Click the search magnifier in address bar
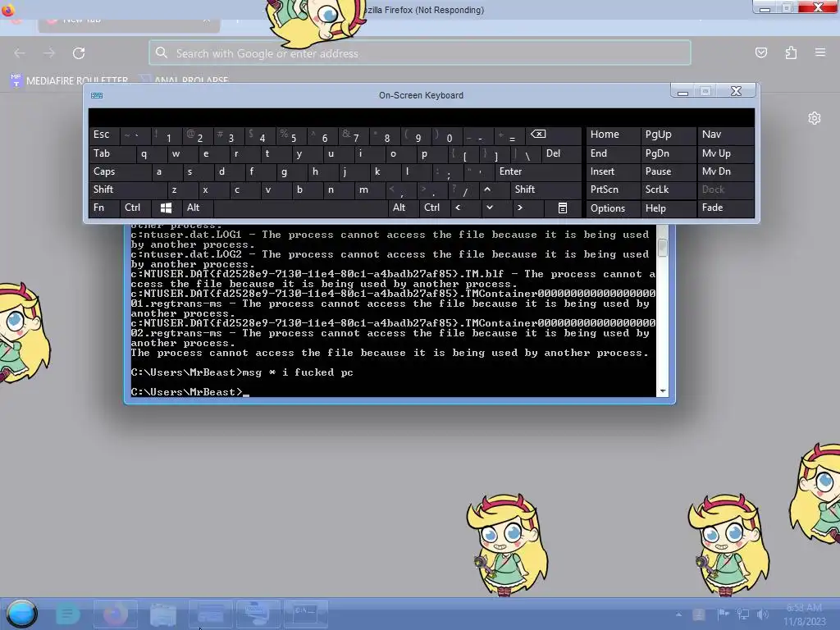Image resolution: width=840 pixels, height=630 pixels. tap(162, 52)
